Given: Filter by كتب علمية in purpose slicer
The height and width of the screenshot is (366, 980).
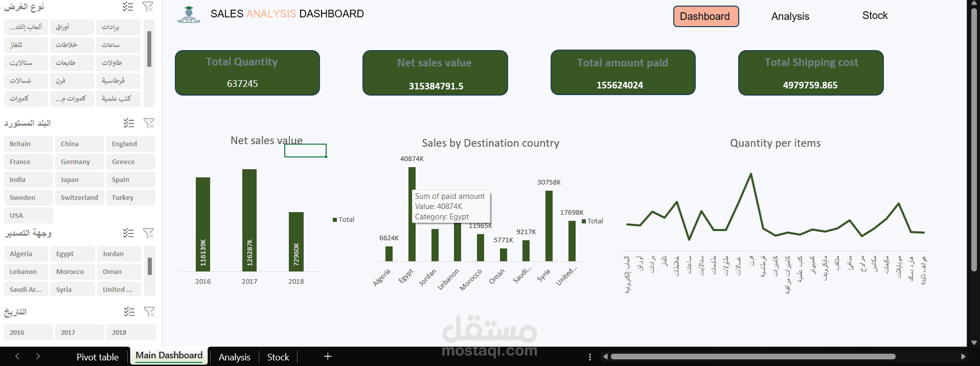Looking at the screenshot, I should (118, 99).
